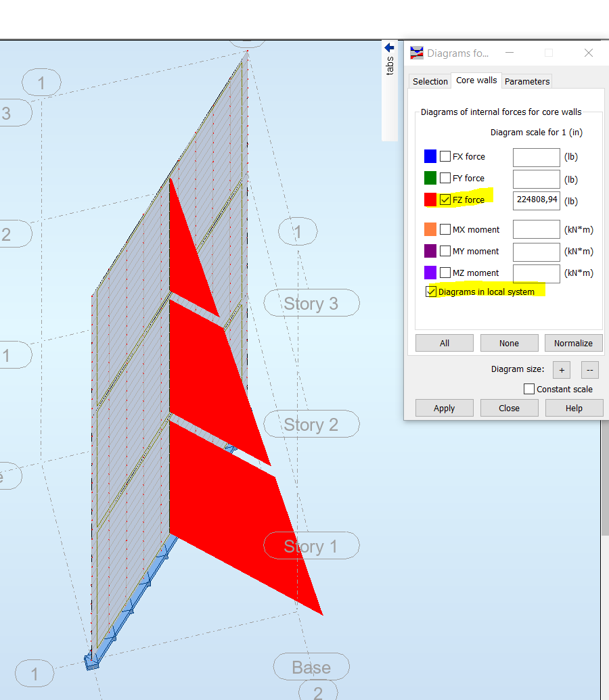Screen dimensions: 609x700
Task: Pick the red FZ force color swatch
Action: click(430, 200)
